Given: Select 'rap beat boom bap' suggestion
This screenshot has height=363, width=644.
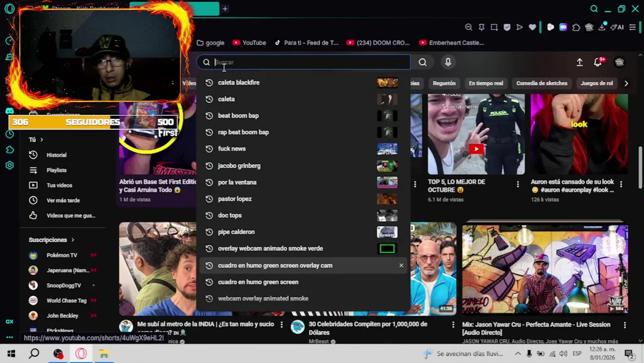Looking at the screenshot, I should [x=302, y=132].
